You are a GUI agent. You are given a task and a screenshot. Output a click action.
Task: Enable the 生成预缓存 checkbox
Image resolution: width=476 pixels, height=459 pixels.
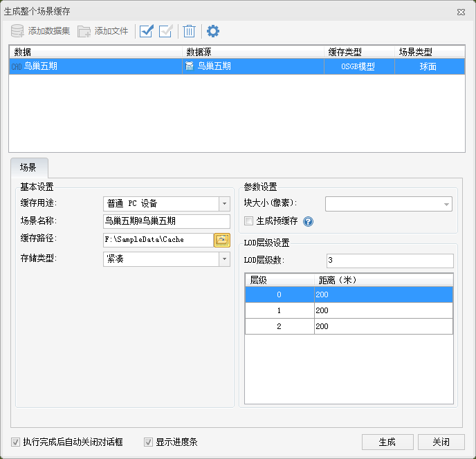click(249, 221)
